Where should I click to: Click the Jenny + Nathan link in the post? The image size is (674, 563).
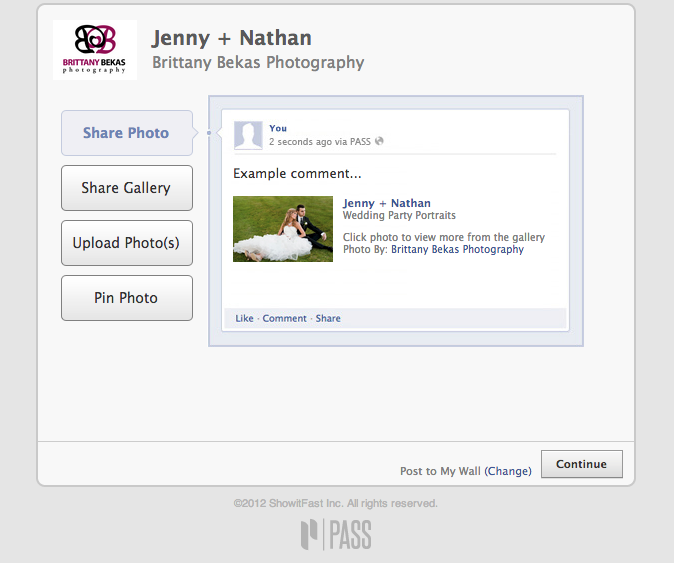click(386, 203)
